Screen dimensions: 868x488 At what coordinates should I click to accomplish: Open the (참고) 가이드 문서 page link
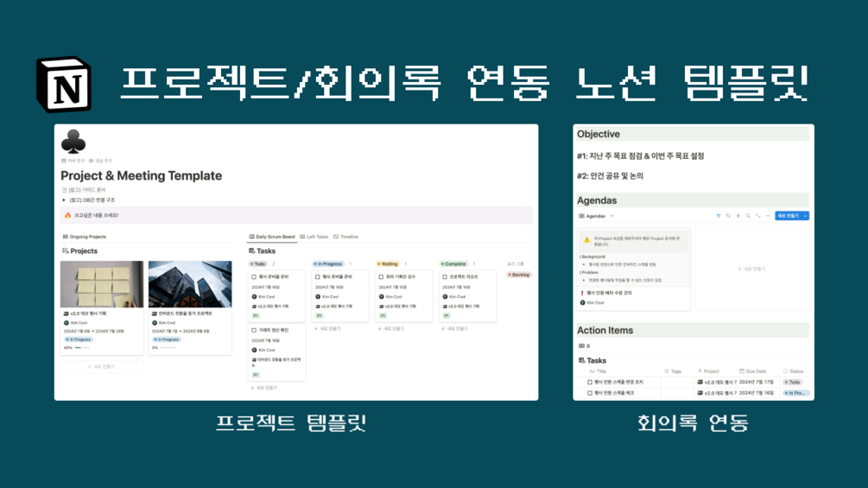84,190
